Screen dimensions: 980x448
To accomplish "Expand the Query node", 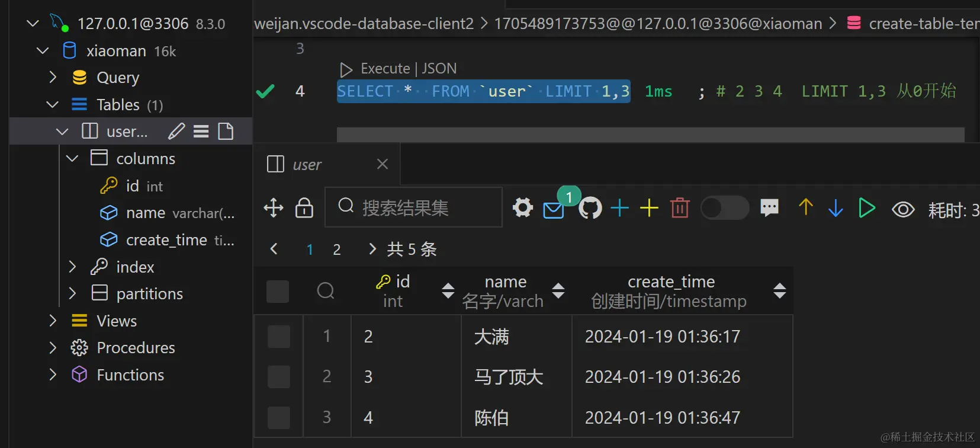I will pyautogui.click(x=53, y=77).
